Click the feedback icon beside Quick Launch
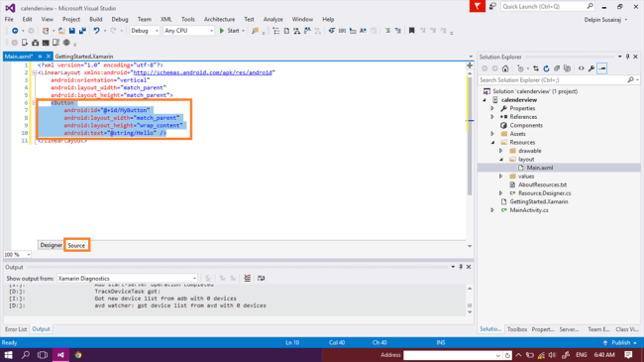Screen dimensions: 644x362 [x=492, y=7]
